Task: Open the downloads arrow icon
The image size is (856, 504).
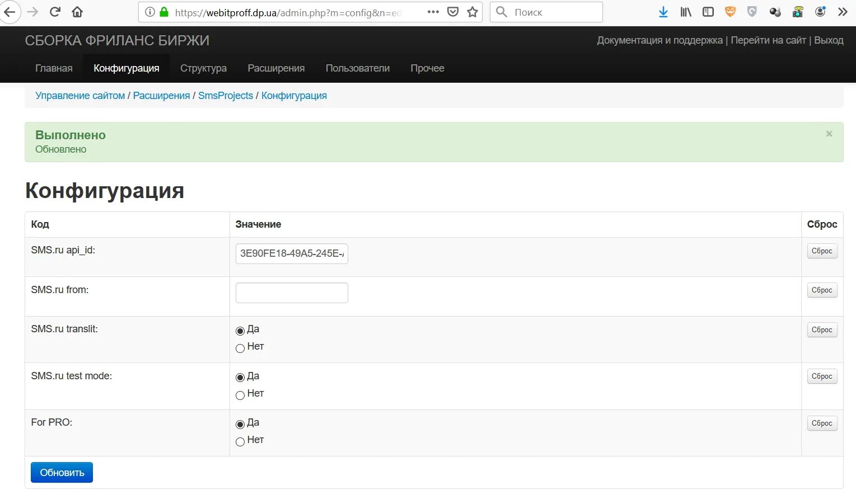Action: pos(663,12)
